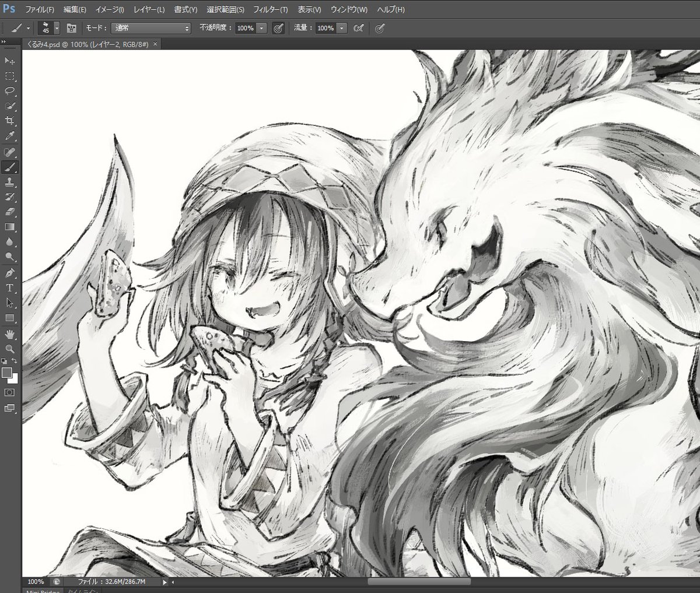Viewport: 700px width, 593px height.
Task: Select the Rectangle shape tool
Action: click(x=10, y=318)
